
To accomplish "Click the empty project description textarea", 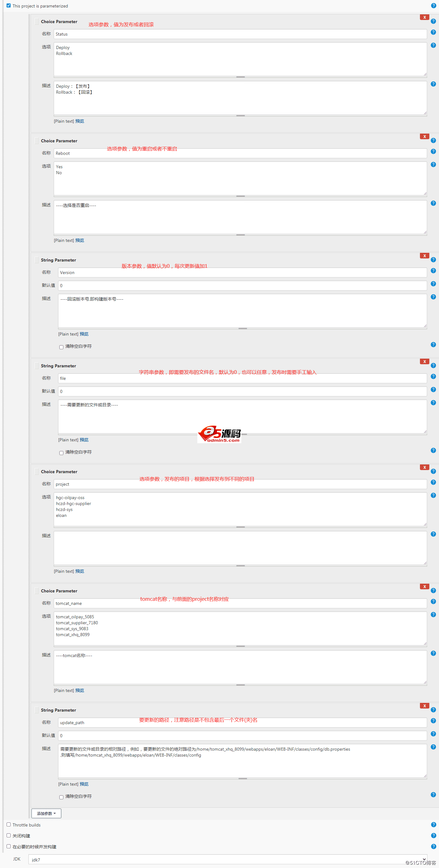I will 240,548.
